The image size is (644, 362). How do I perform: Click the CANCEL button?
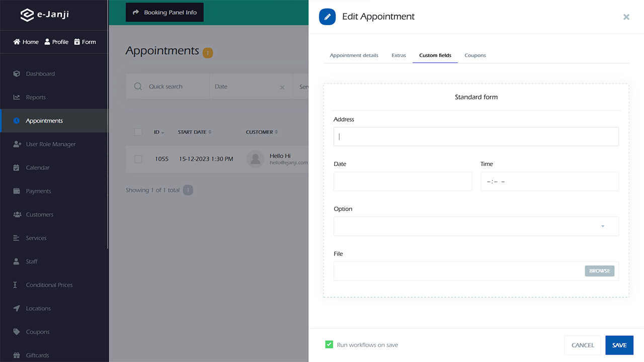point(583,345)
